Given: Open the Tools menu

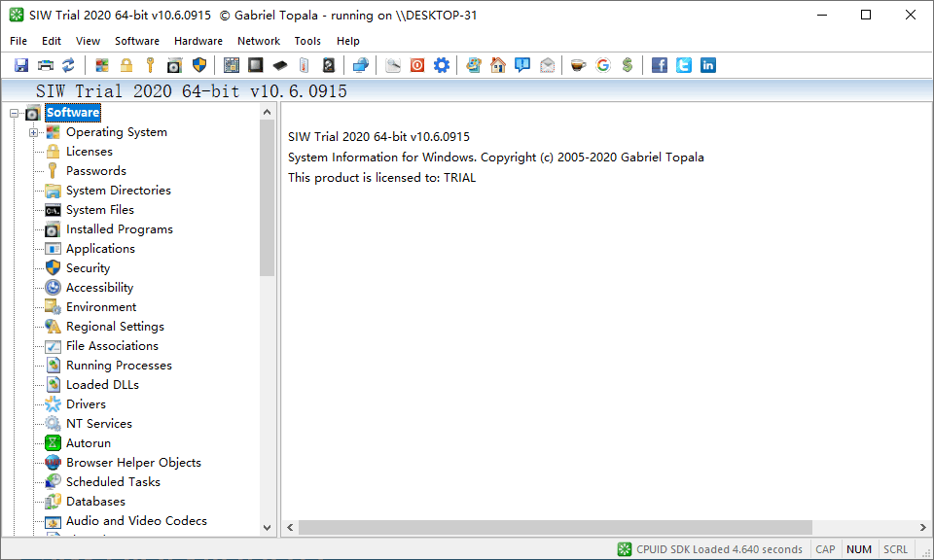Looking at the screenshot, I should pos(307,41).
